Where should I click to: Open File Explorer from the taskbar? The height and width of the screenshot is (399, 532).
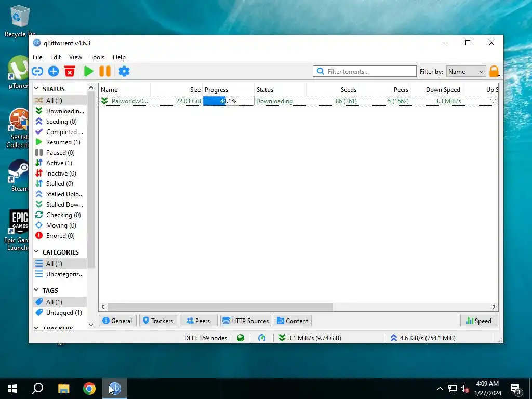(x=63, y=389)
